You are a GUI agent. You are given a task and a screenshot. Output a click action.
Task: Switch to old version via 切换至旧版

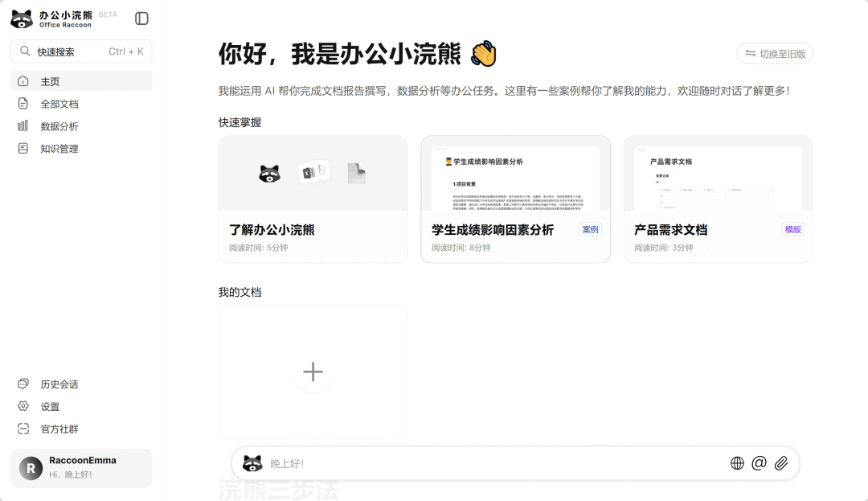click(x=775, y=54)
